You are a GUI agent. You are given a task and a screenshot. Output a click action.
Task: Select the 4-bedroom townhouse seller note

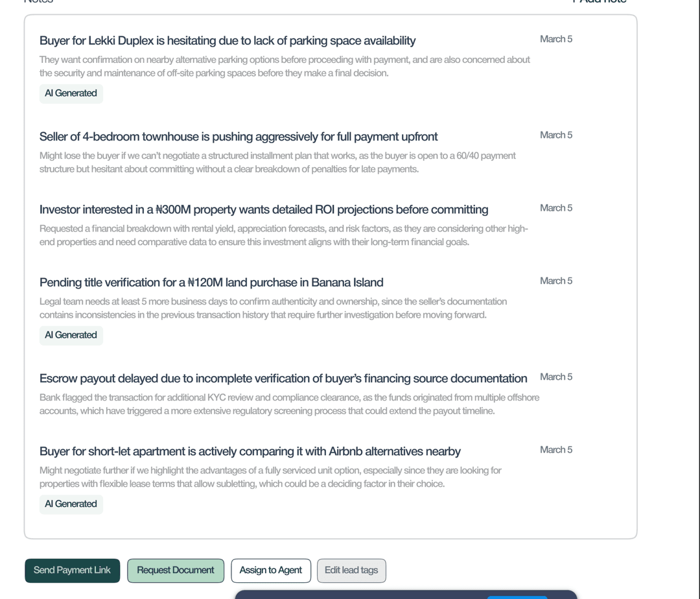[239, 136]
